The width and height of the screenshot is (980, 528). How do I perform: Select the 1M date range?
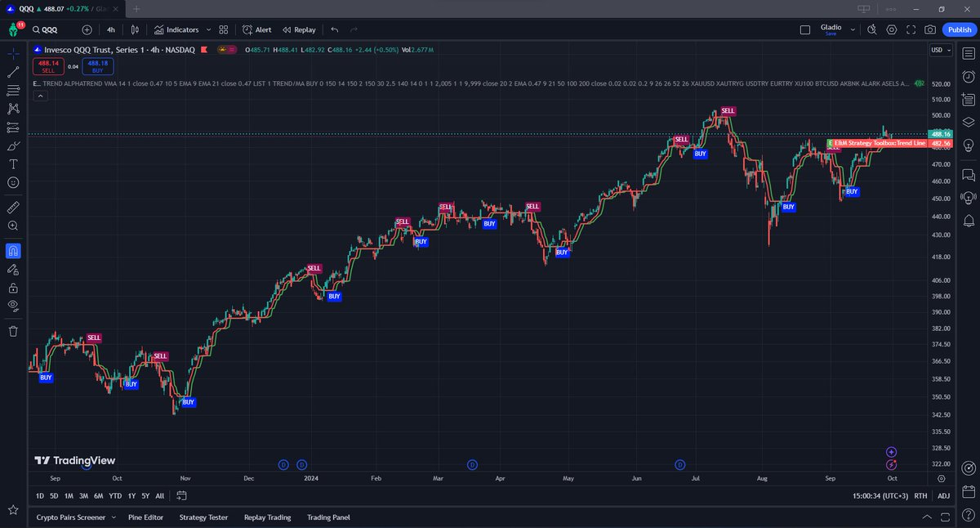[69, 496]
